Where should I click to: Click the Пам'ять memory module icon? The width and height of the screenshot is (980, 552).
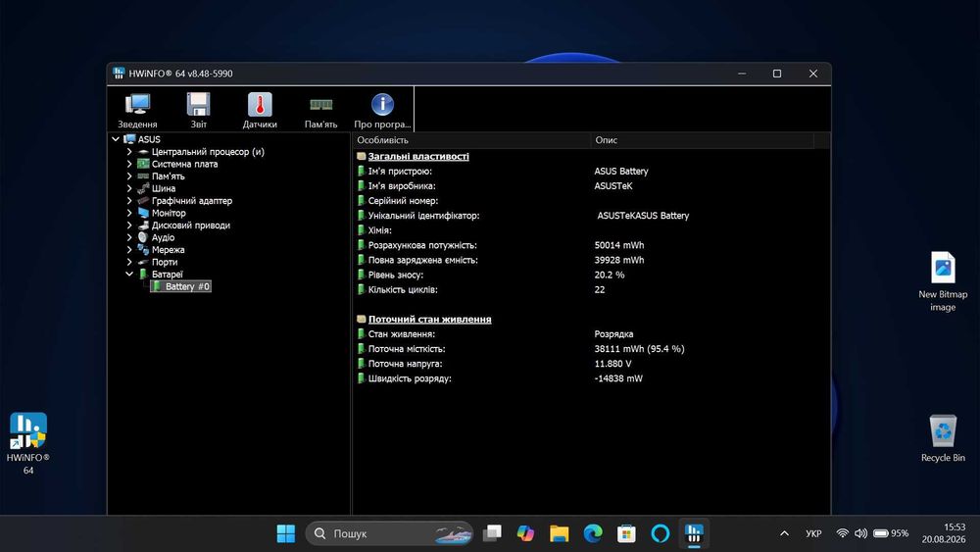(x=320, y=110)
